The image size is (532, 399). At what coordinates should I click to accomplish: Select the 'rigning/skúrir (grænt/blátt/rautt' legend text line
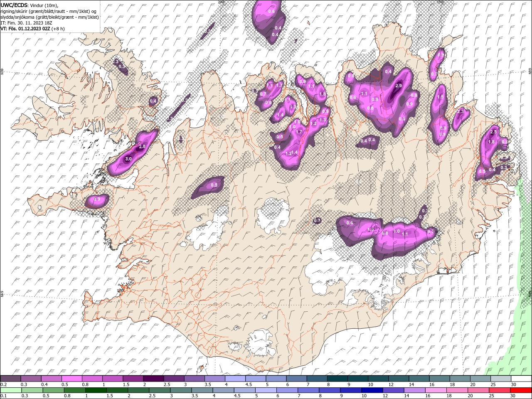click(49, 11)
